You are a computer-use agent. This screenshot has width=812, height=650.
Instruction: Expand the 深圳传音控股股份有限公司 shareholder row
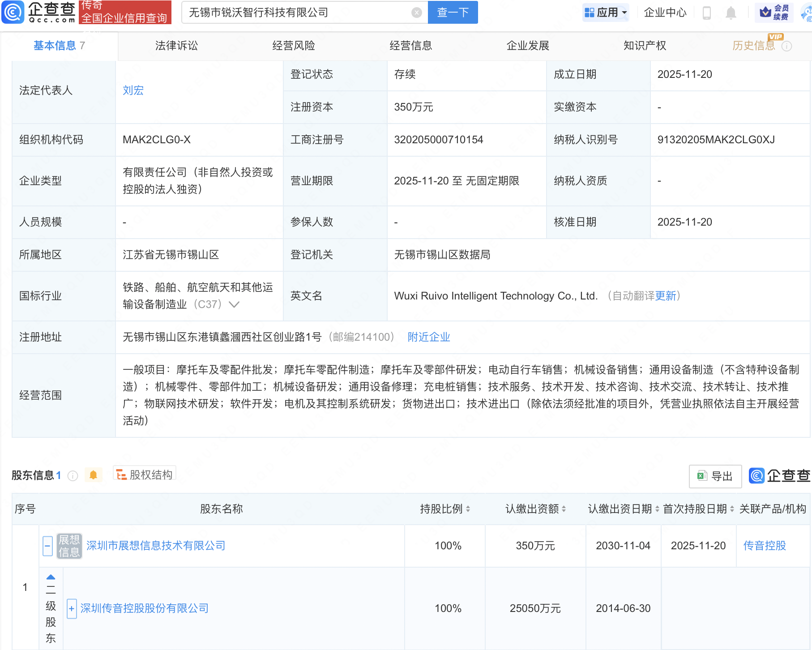72,608
